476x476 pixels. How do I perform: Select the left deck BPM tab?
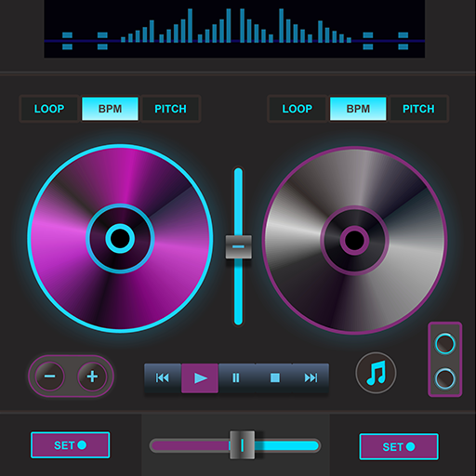pyautogui.click(x=110, y=109)
